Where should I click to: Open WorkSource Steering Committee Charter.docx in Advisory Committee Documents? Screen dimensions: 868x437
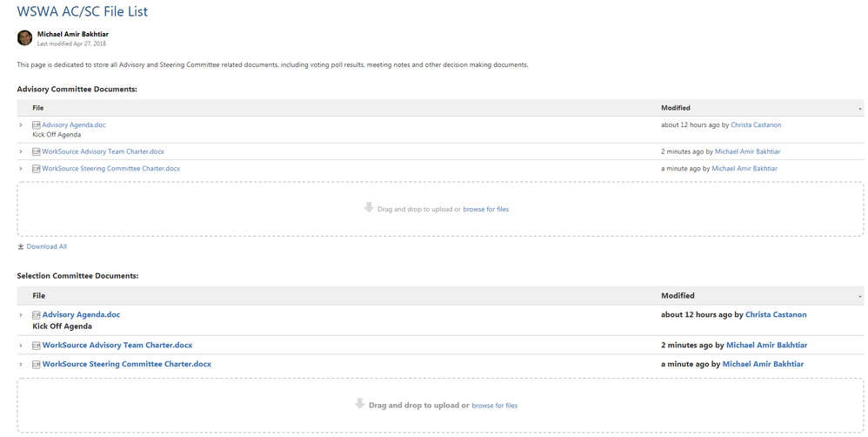[110, 168]
